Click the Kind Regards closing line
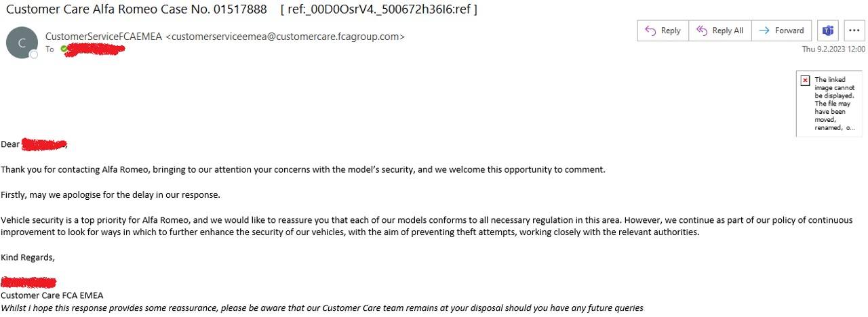This screenshot has width=868, height=317. point(28,257)
